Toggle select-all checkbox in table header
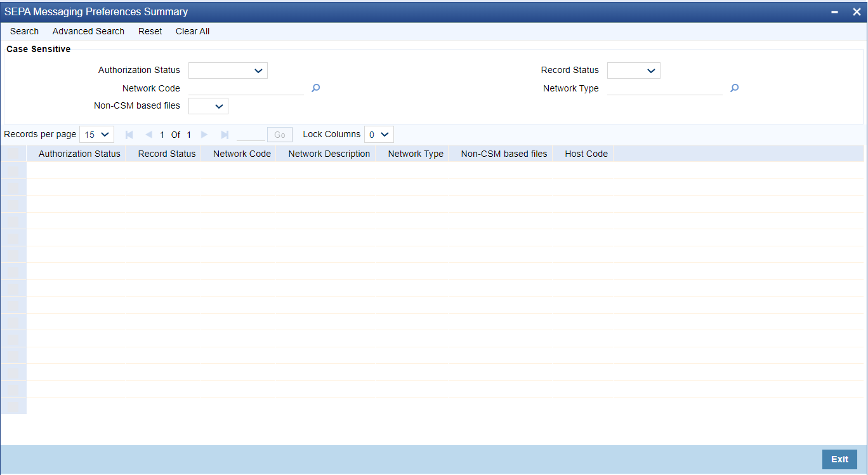The height and width of the screenshot is (475, 868). [x=13, y=154]
